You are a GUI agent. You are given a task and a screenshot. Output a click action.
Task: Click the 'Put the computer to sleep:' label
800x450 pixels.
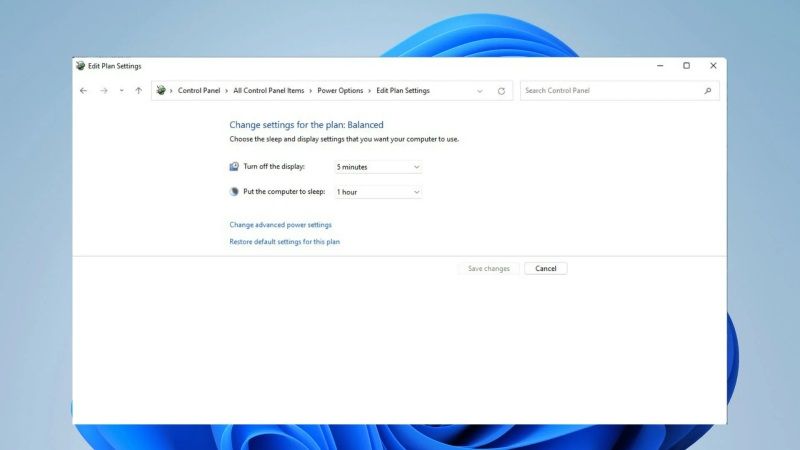coord(284,191)
